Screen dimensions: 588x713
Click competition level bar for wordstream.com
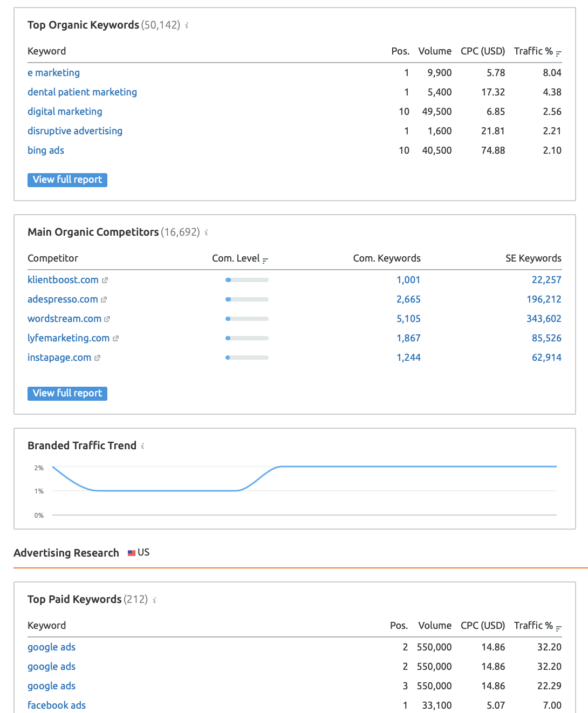pos(247,319)
